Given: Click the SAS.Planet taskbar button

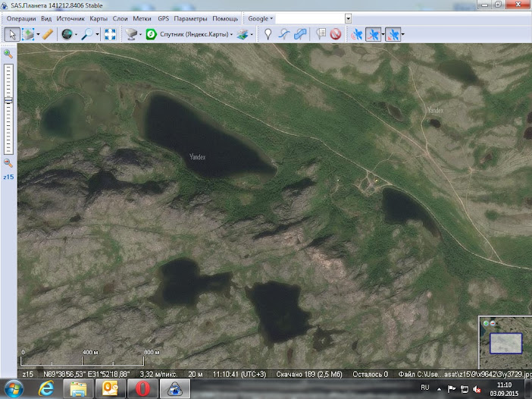Looking at the screenshot, I should (x=175, y=389).
